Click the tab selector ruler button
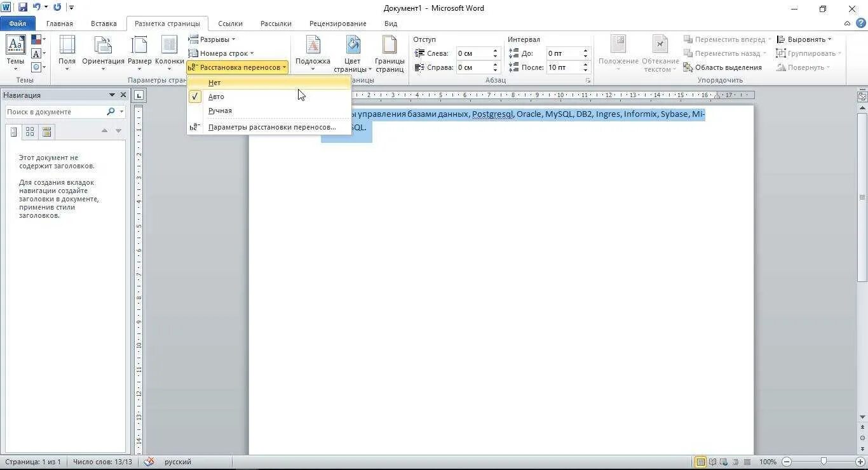Image resolution: width=868 pixels, height=470 pixels. click(139, 96)
